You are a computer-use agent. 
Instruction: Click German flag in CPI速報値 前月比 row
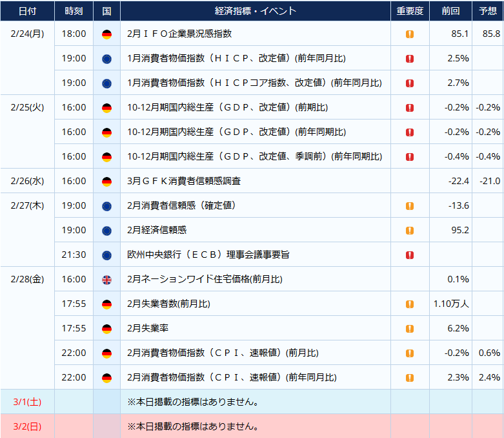point(106,353)
